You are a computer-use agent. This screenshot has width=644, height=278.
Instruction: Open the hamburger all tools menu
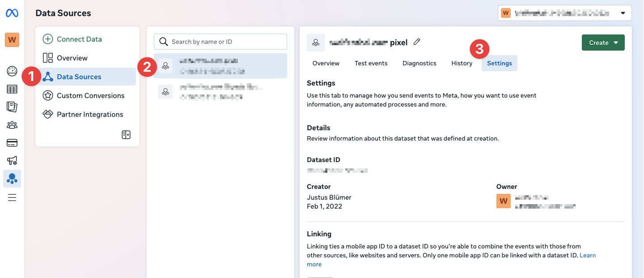(12, 197)
